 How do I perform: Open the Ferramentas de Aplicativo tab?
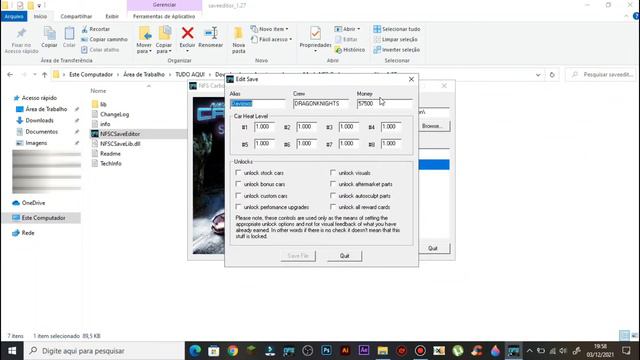click(164, 16)
